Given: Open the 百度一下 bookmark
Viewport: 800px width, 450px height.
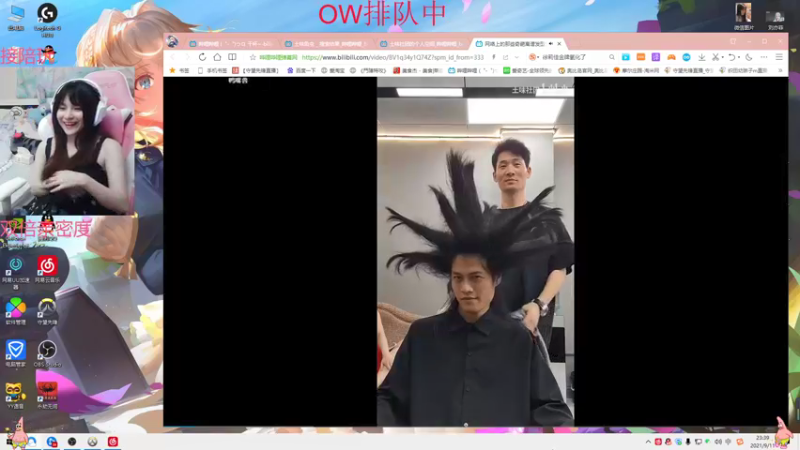Looking at the screenshot, I should coord(302,70).
